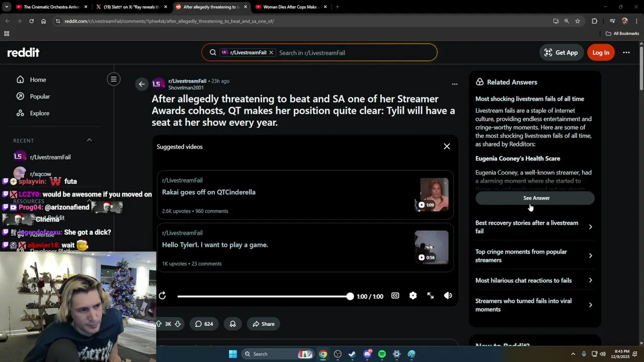Remove r/LivestreamFail search filter chip
This screenshot has height=362, width=644.
click(271, 52)
